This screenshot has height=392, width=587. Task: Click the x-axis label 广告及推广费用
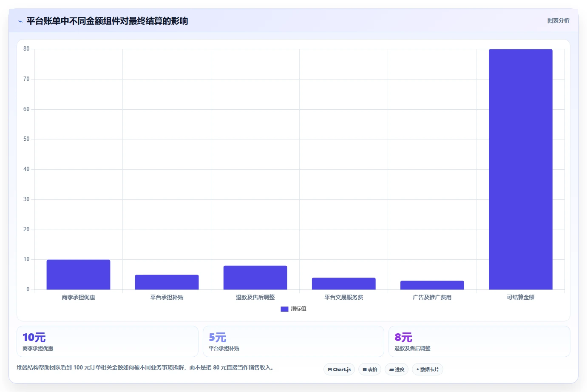[432, 297]
